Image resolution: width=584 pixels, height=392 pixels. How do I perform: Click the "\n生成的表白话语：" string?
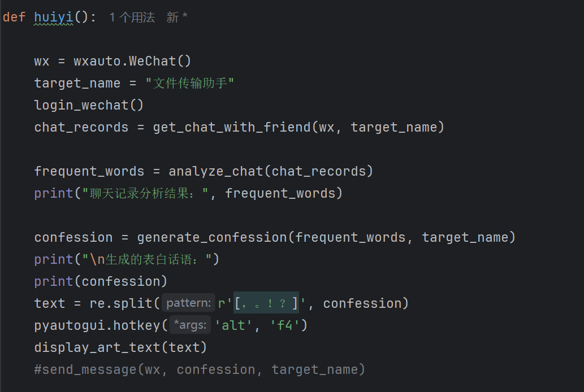(147, 259)
